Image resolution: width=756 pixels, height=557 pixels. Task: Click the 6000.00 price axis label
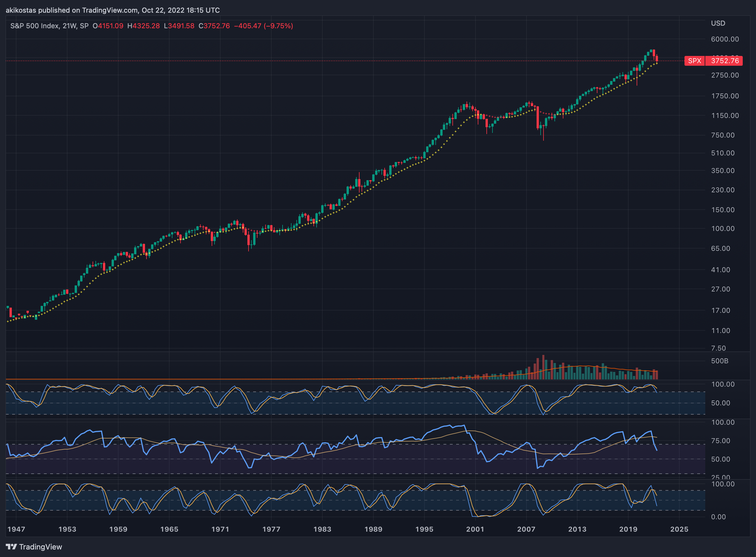725,39
